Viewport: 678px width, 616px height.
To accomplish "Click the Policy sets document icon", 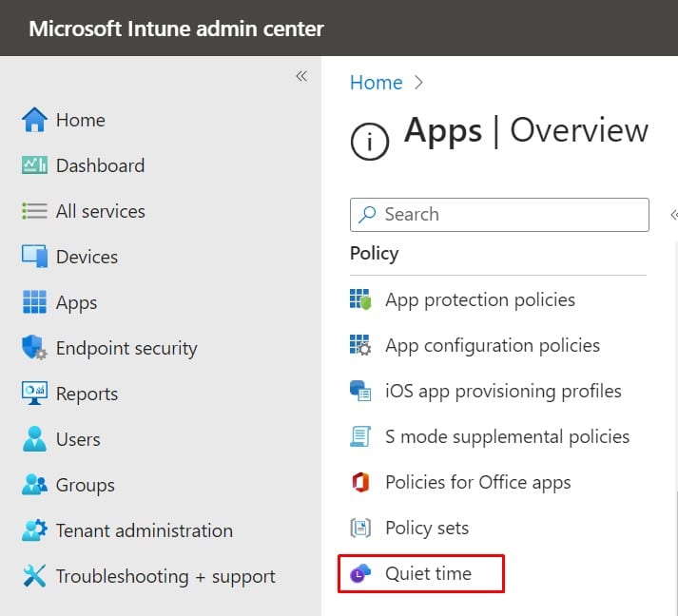I will [x=360, y=528].
